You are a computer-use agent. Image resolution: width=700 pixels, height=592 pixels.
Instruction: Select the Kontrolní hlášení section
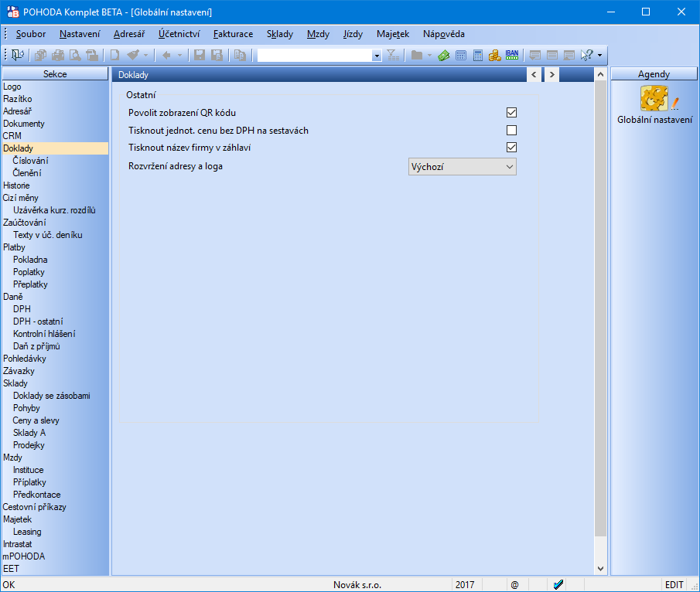pos(44,334)
